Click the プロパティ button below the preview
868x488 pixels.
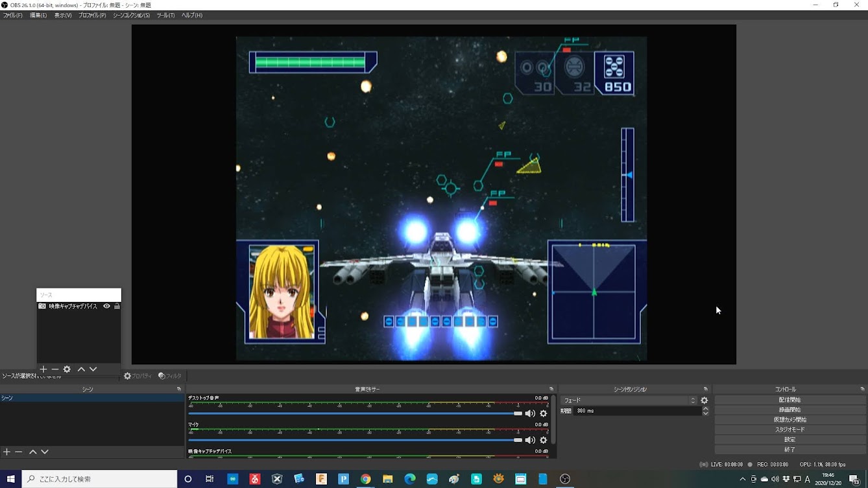coord(138,376)
